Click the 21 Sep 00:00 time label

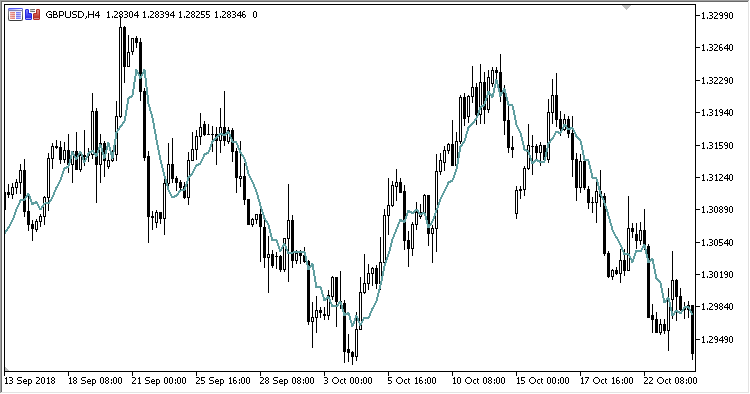pyautogui.click(x=159, y=381)
